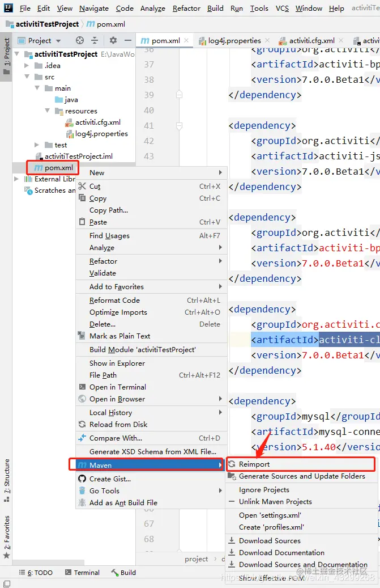This screenshot has height=588, width=380.
Task: Expand the test folder
Action: 36,145
